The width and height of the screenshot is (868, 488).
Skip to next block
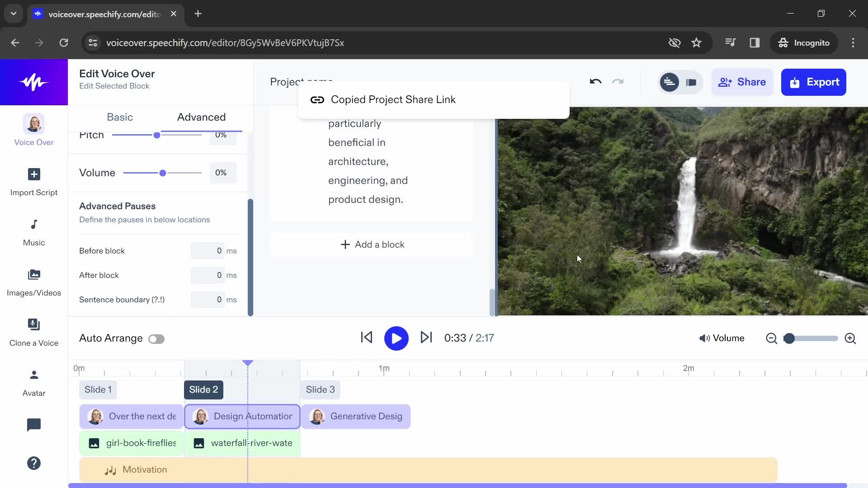coord(426,338)
